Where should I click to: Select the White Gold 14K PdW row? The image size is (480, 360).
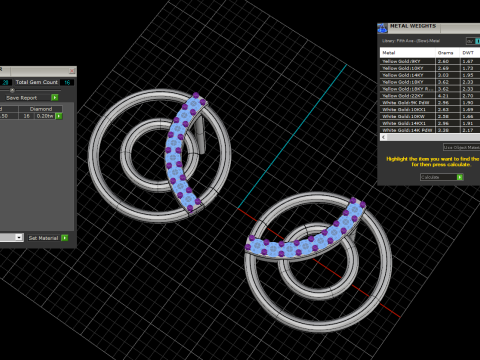(430, 130)
